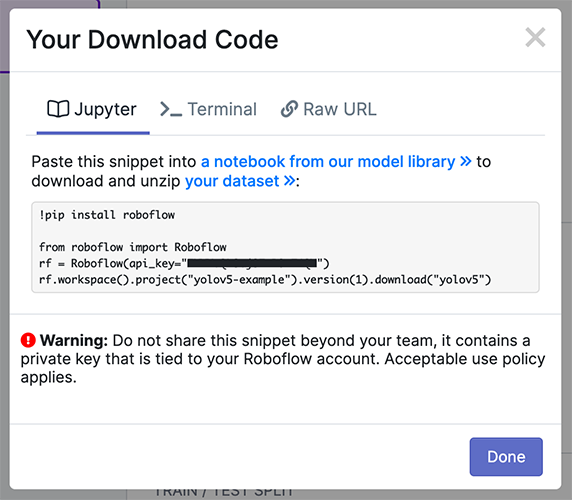Click the red warning exclamation icon

click(x=28, y=340)
